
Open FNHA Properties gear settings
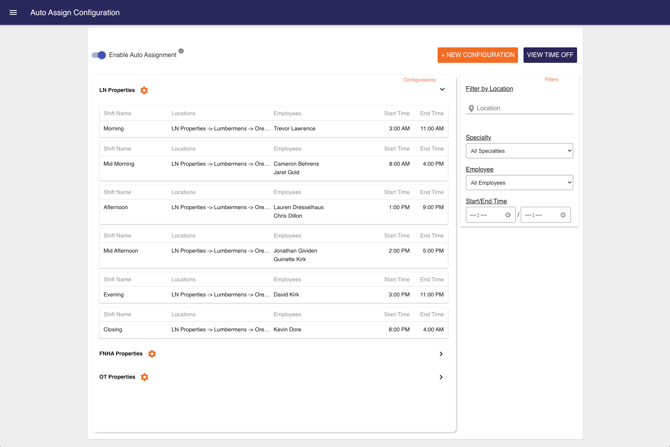(x=152, y=354)
